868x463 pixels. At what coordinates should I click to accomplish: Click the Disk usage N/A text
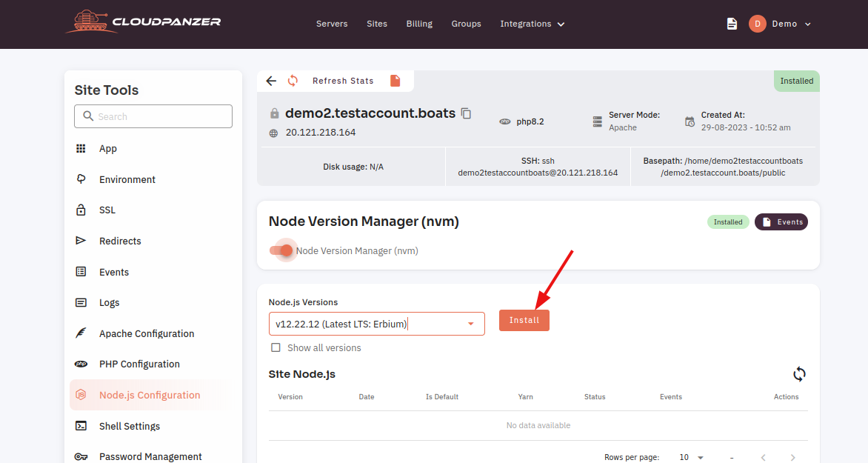coord(353,167)
